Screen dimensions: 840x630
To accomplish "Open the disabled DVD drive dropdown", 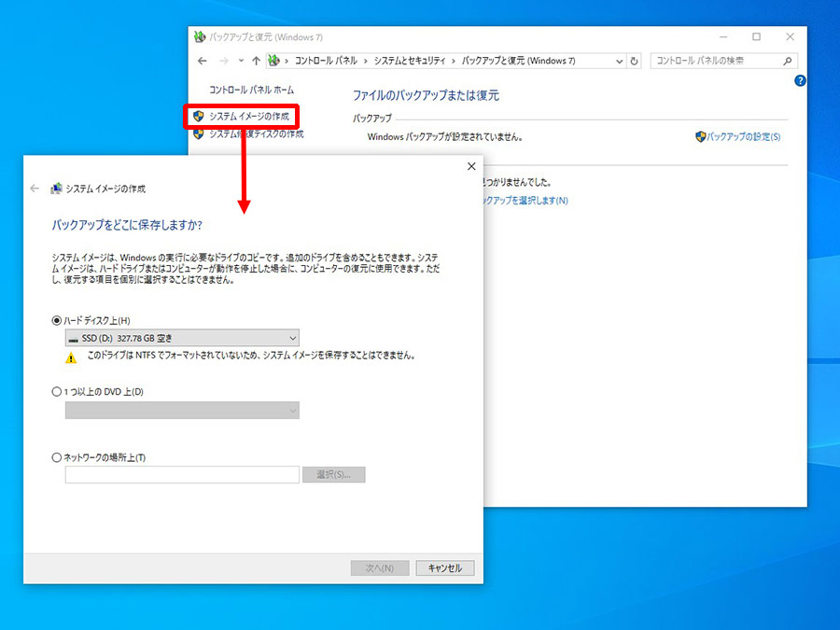I will (x=182, y=411).
